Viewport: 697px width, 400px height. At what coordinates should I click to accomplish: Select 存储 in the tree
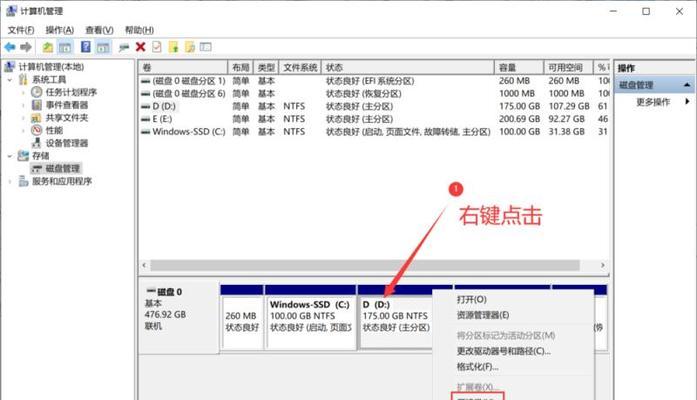(x=40, y=156)
